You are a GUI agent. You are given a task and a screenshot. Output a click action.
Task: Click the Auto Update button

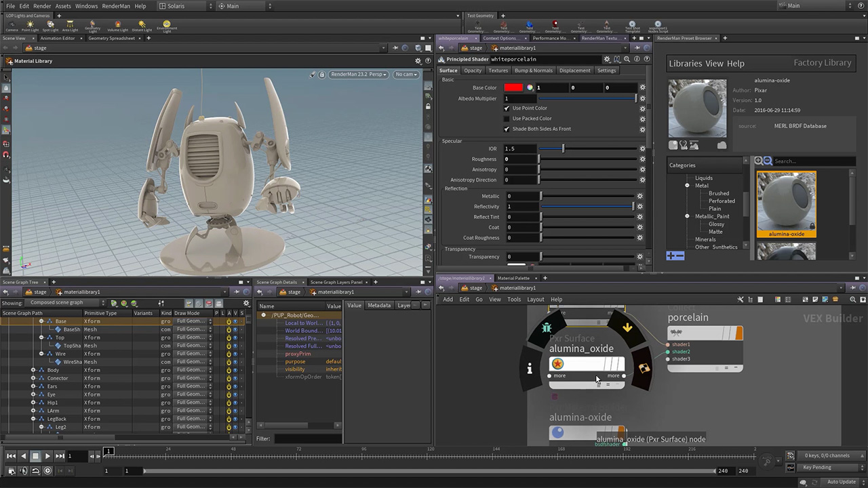pyautogui.click(x=841, y=482)
